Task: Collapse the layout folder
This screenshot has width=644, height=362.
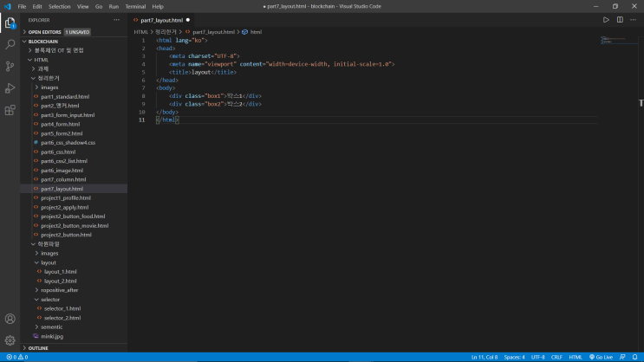Action: click(74, 262)
